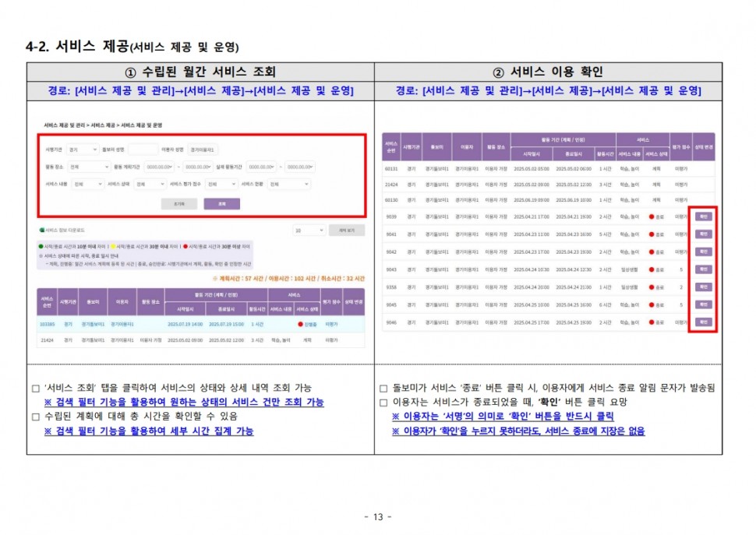
Task: Click the 시작일시 column header in left table
Action: (x=184, y=308)
